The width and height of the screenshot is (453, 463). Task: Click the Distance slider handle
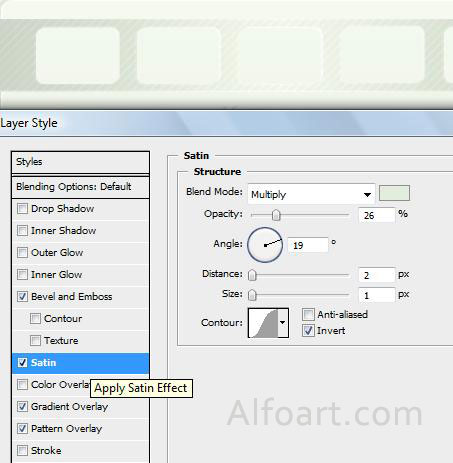point(252,275)
